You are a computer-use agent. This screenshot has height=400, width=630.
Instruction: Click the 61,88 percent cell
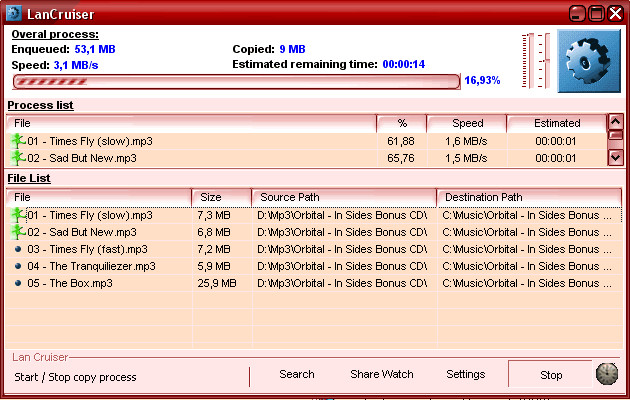coord(401,141)
